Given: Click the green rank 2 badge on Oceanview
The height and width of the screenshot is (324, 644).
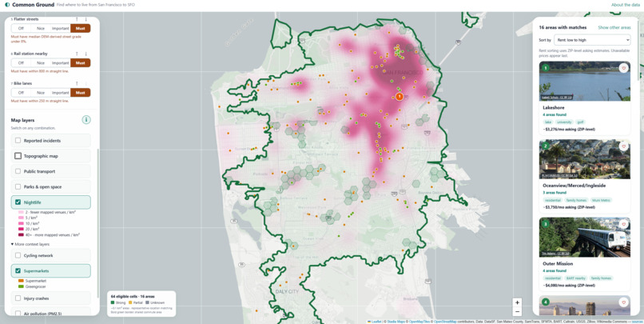Looking at the screenshot, I should tap(546, 146).
